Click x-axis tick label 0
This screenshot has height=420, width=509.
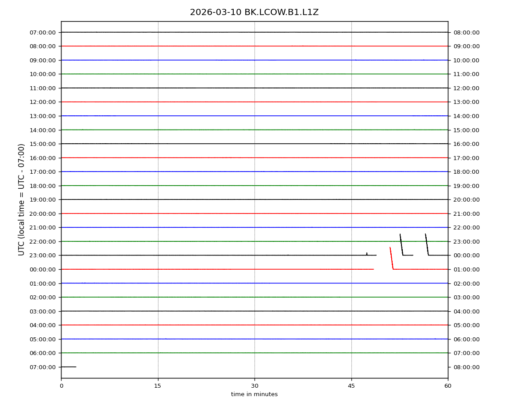(x=61, y=386)
